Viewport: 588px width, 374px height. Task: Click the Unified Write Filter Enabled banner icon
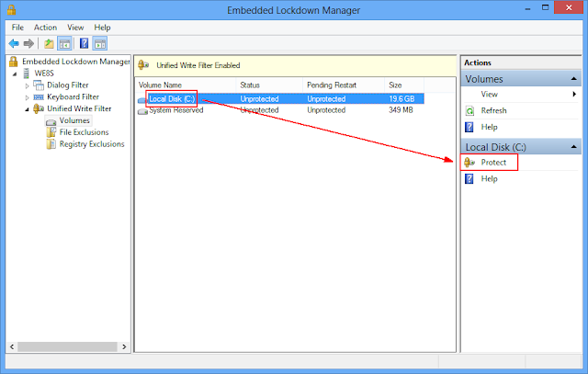pyautogui.click(x=143, y=65)
